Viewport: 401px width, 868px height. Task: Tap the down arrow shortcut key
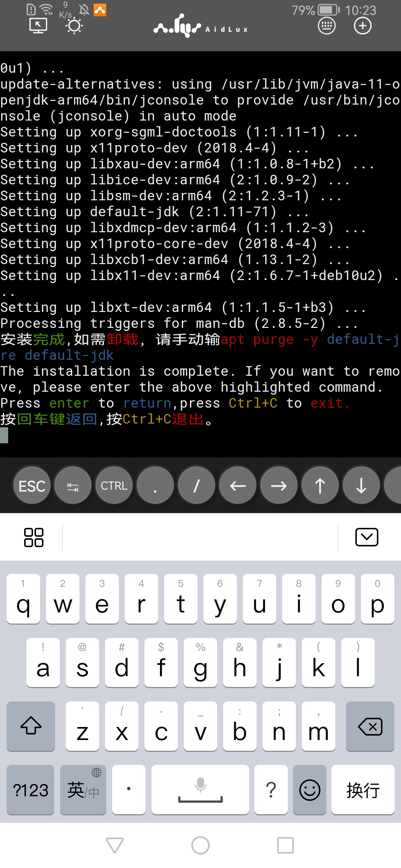click(x=361, y=486)
